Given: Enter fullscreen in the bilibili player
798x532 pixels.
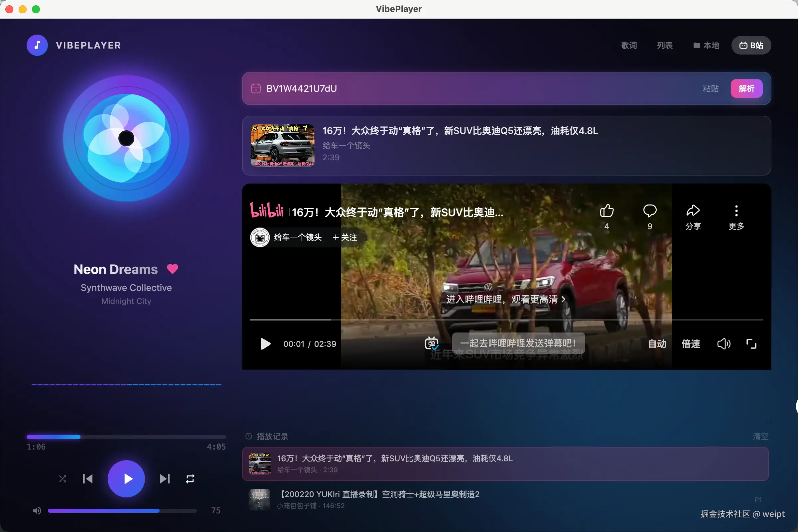Looking at the screenshot, I should coord(751,344).
